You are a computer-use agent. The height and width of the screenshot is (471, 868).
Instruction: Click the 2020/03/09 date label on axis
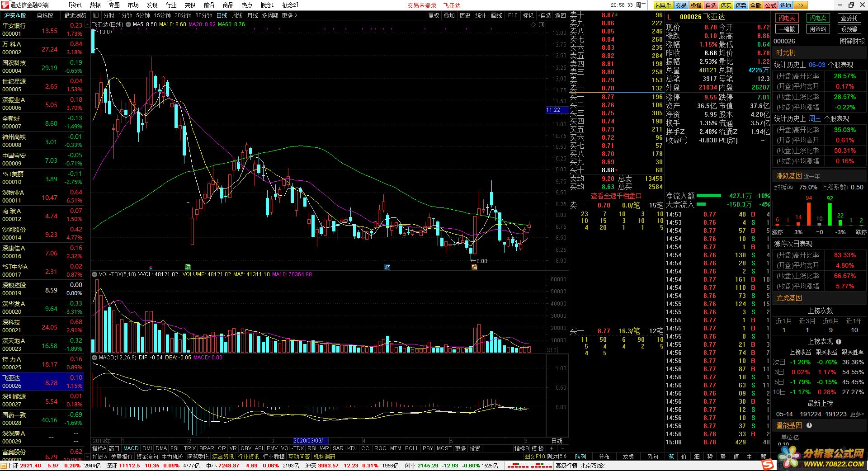coord(310,440)
